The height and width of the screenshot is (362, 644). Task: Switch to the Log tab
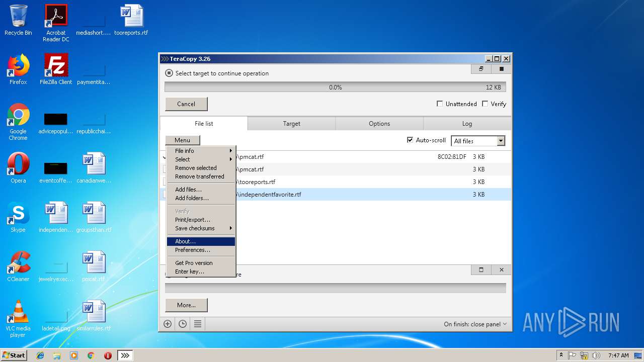click(467, 124)
